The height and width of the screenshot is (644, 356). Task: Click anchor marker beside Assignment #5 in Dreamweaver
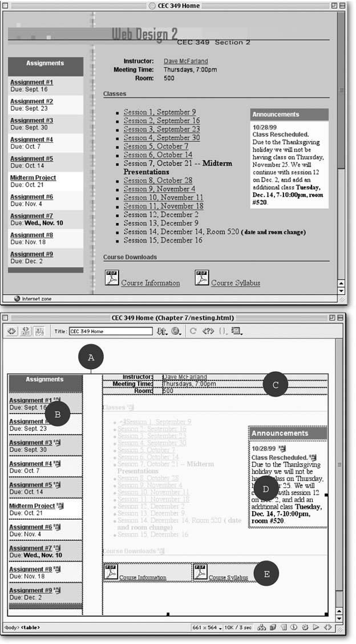(x=57, y=485)
